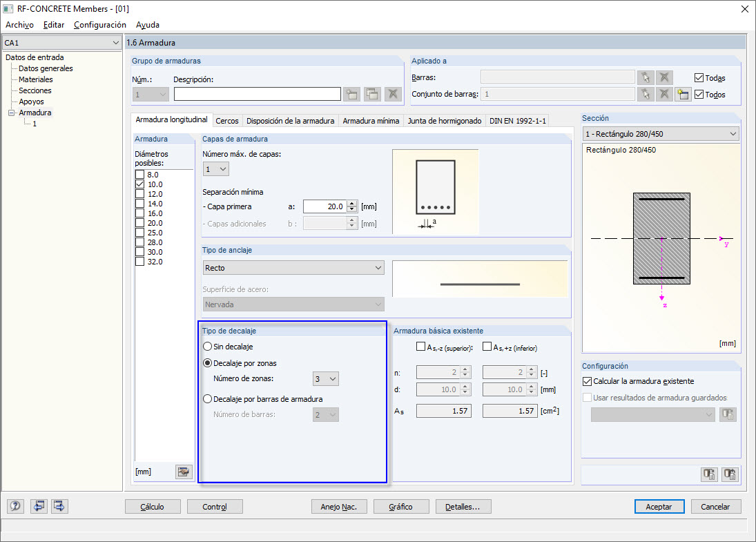Click the Descripción text field
Screen dimensions: 756x542
pos(257,94)
